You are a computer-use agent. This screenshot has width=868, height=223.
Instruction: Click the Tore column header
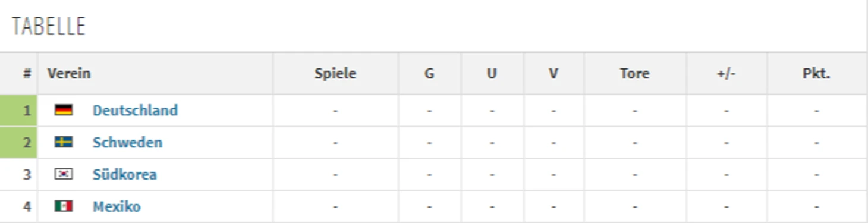coord(635,73)
